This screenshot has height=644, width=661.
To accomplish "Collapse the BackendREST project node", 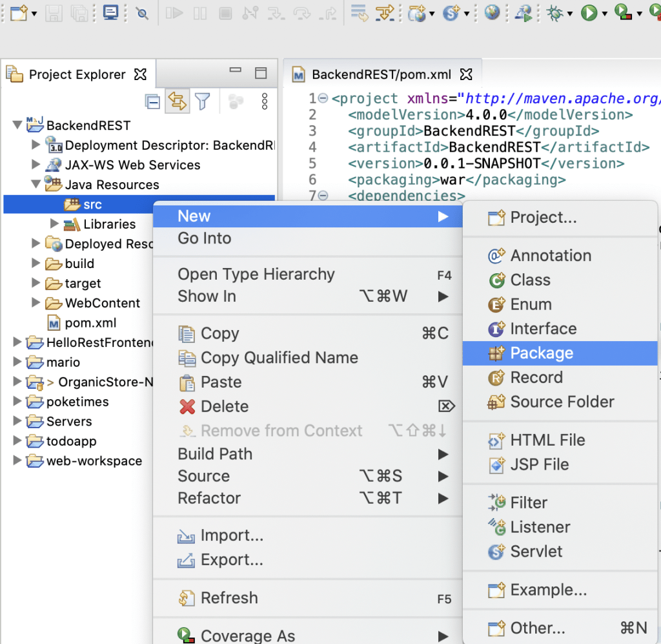I will [x=17, y=125].
